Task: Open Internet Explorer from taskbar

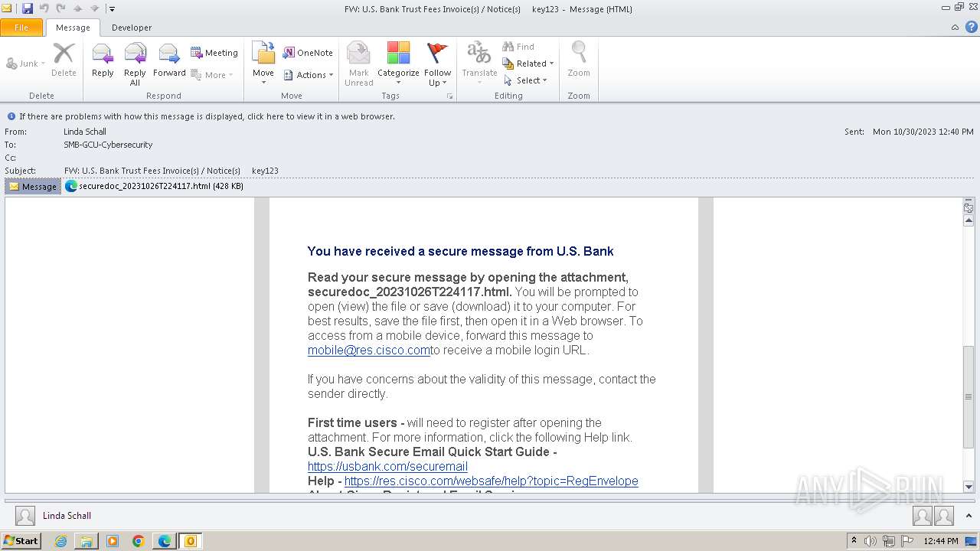Action: pos(61,541)
